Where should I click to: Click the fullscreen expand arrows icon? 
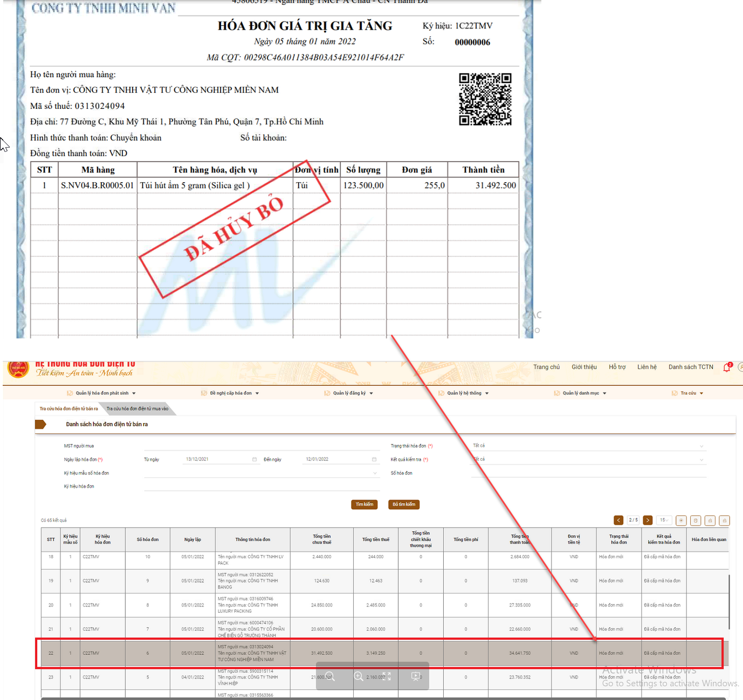pyautogui.click(x=387, y=676)
